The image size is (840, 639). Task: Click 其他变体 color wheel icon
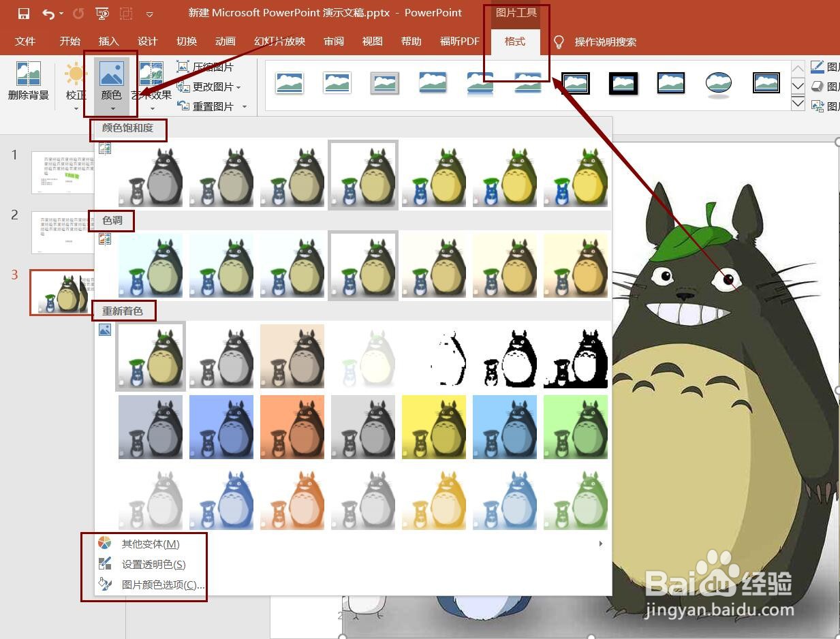[x=104, y=544]
